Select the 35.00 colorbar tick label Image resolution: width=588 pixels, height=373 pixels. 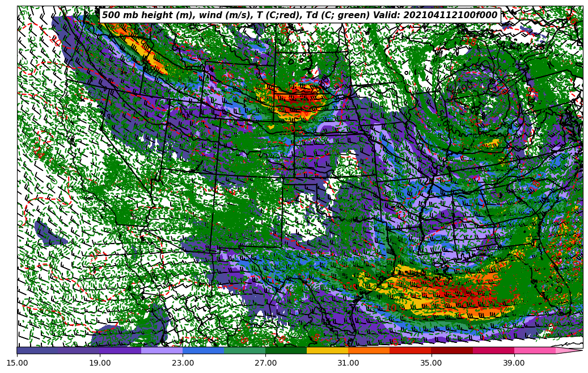click(x=431, y=362)
